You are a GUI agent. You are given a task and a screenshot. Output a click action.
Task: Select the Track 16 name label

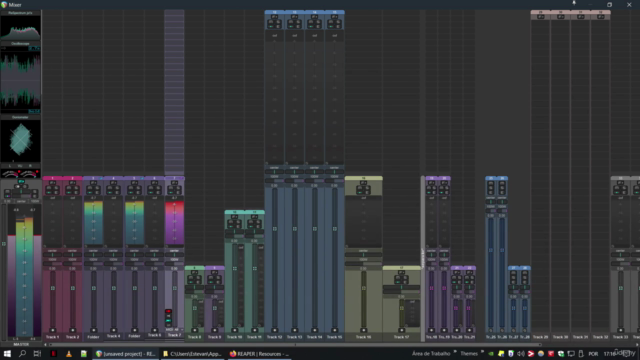363,337
